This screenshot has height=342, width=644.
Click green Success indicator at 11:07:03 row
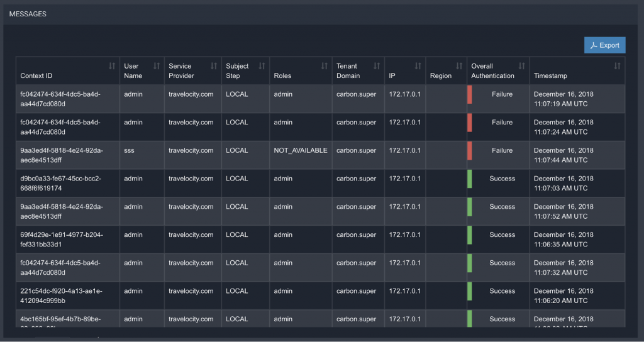469,179
